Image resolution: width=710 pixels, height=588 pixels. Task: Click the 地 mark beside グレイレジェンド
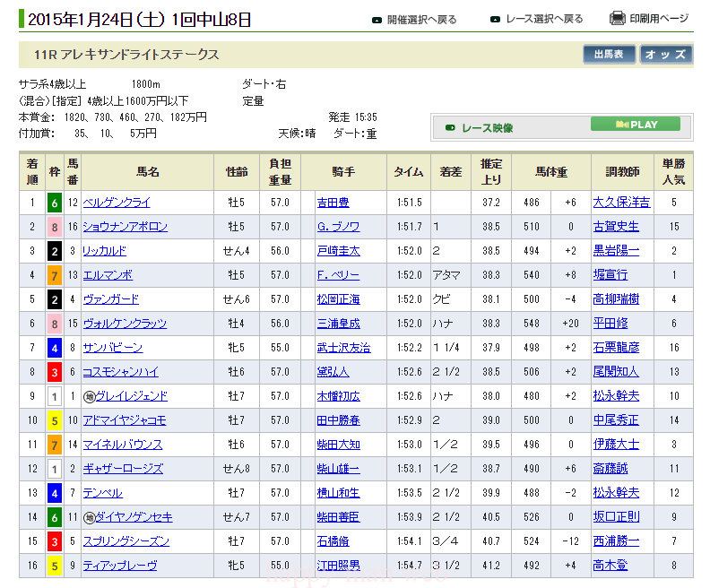click(90, 396)
